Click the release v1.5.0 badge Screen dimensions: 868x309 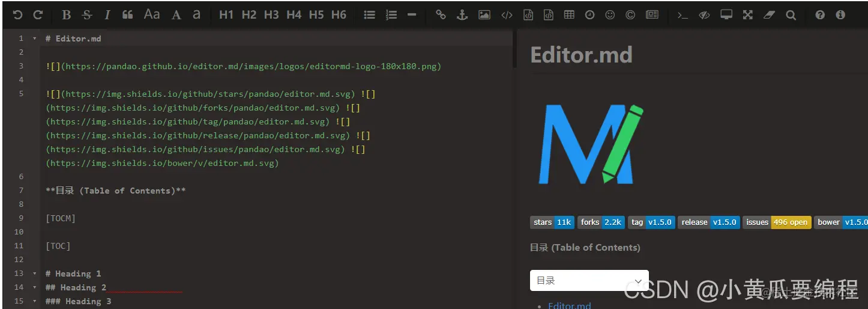point(709,222)
